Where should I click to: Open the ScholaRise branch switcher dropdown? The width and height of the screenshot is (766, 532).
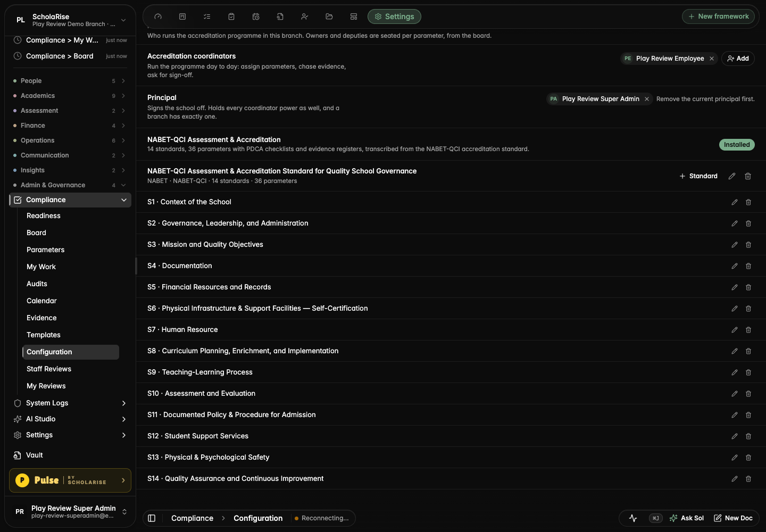(70, 20)
